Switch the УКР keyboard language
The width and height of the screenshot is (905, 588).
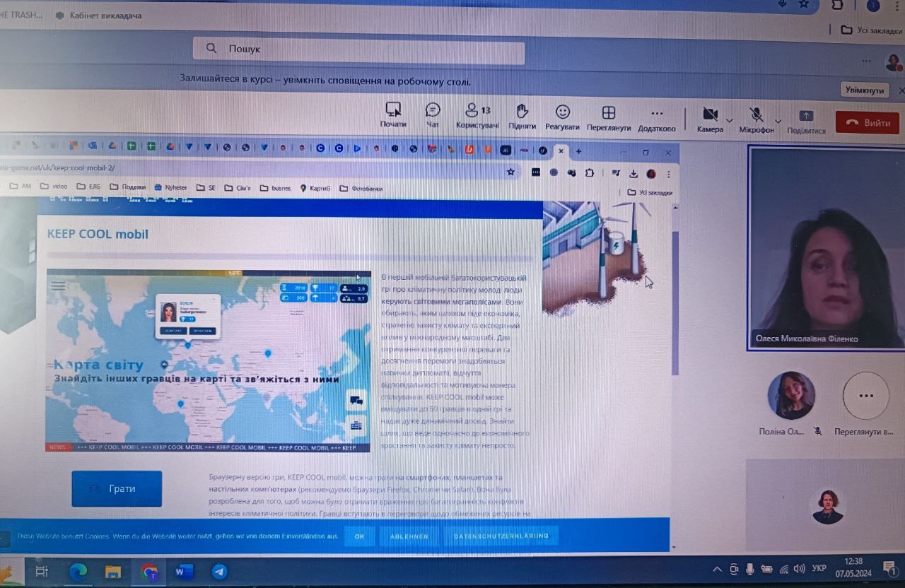(819, 568)
